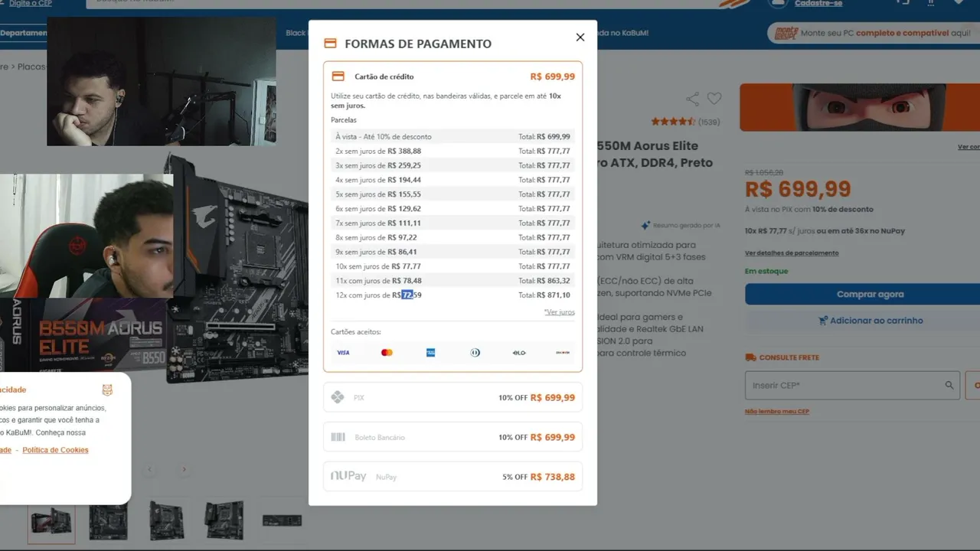
Task: Click the Inserir CEP input field
Action: [x=852, y=386]
